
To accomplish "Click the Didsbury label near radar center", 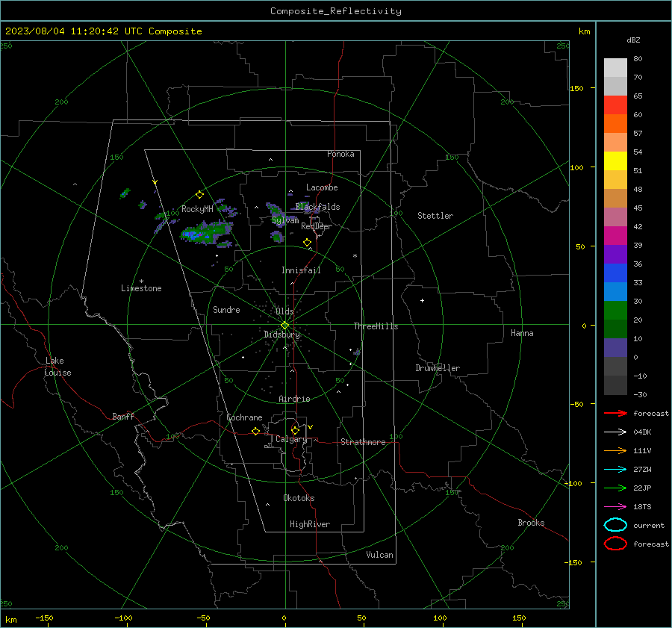I will click(x=281, y=335).
